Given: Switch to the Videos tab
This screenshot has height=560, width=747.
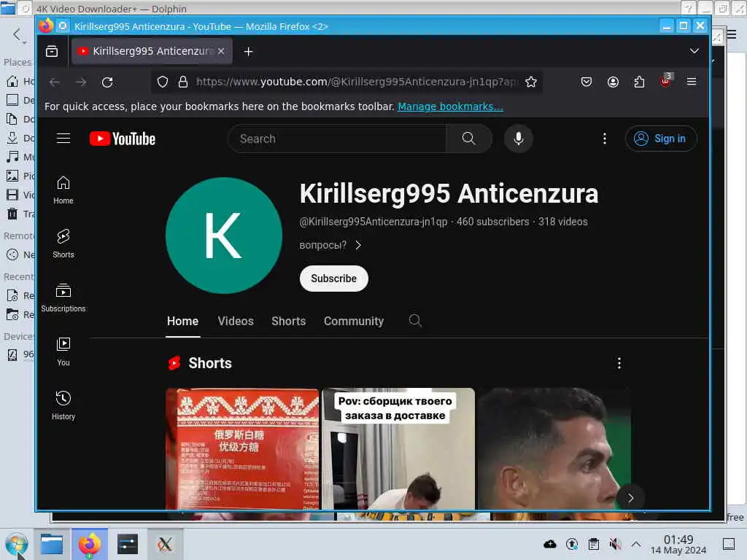Looking at the screenshot, I should click(x=236, y=322).
